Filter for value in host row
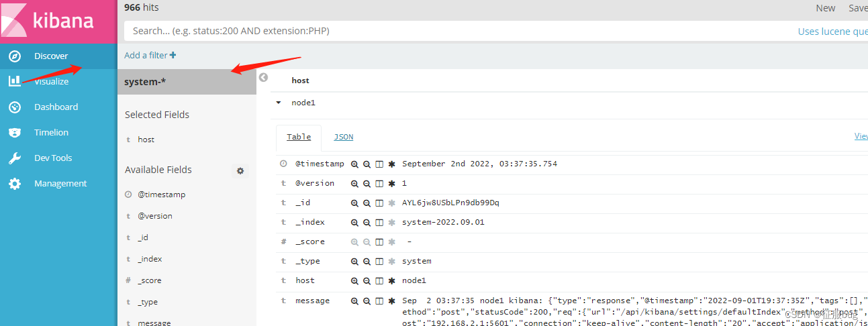Image resolution: width=868 pixels, height=326 pixels. 354,280
